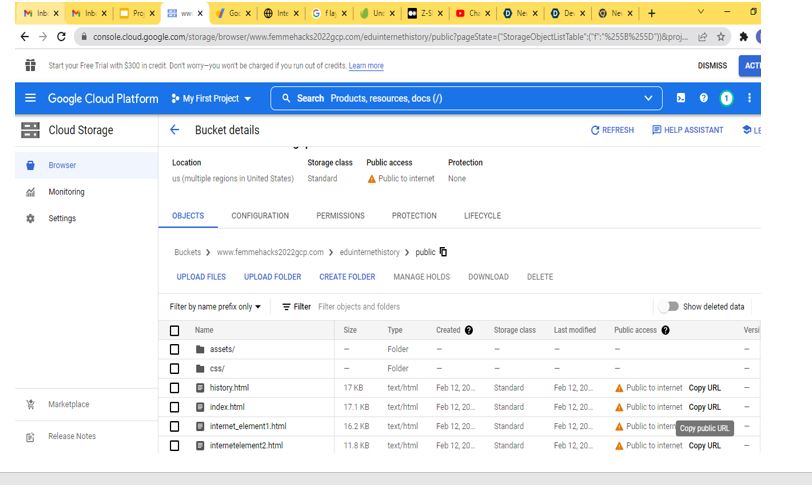Activate Cloud Shell icon in header
This screenshot has height=485, width=812.
point(680,98)
